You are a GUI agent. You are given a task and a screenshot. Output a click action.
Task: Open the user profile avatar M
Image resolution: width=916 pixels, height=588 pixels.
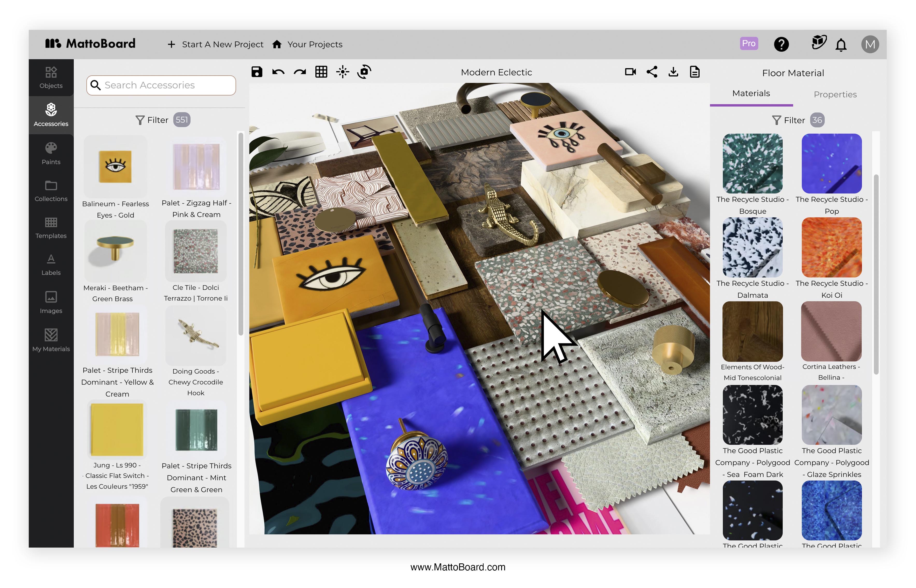[870, 44]
